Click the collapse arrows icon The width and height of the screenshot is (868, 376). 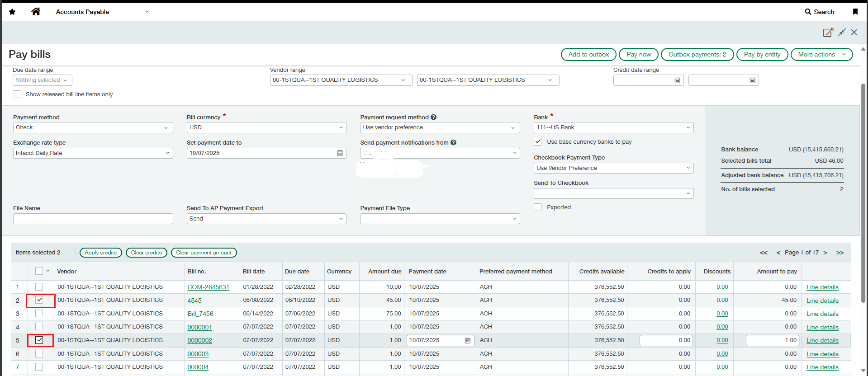[x=842, y=33]
